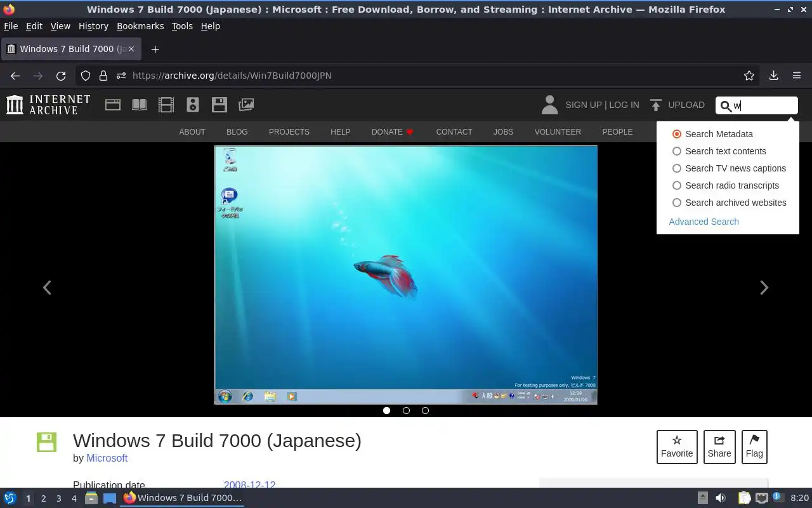Open the taskbar volume control
This screenshot has width=812, height=508.
pos(721,498)
